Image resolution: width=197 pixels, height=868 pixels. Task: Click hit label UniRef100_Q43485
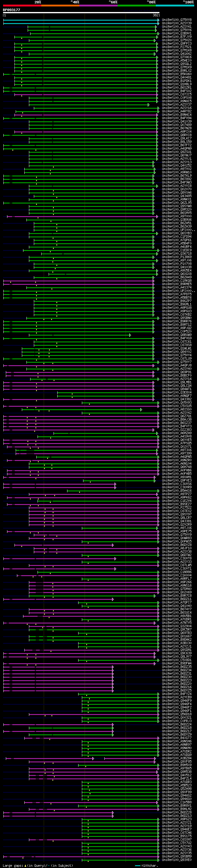(x=177, y=196)
